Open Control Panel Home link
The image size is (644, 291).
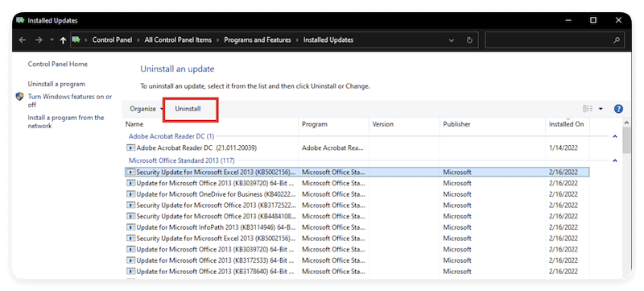(57, 64)
